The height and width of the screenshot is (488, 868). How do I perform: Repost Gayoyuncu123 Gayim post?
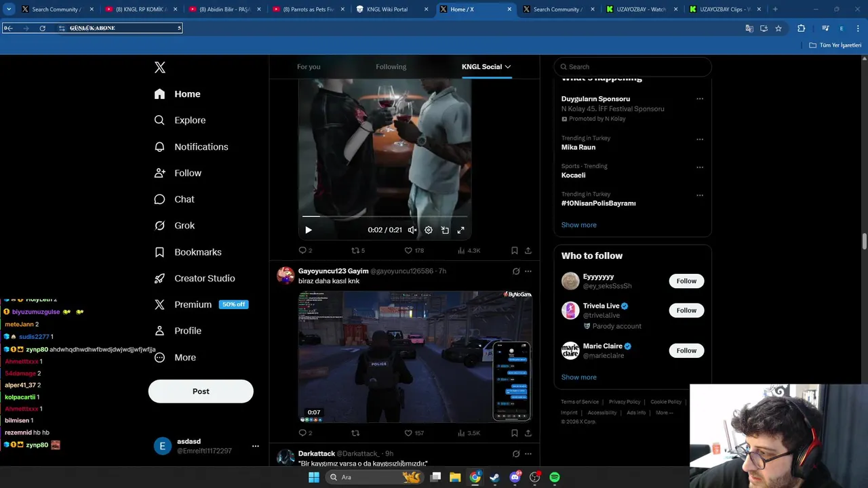coord(355,432)
